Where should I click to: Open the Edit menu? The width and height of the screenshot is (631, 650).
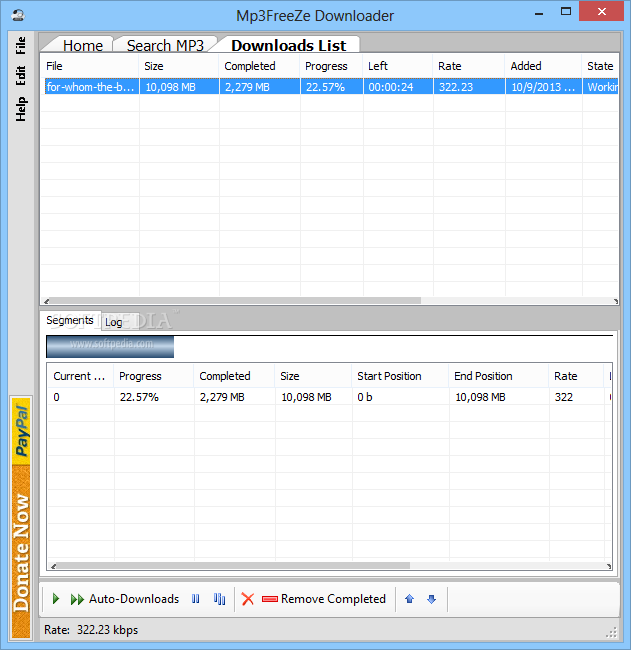pyautogui.click(x=20, y=75)
